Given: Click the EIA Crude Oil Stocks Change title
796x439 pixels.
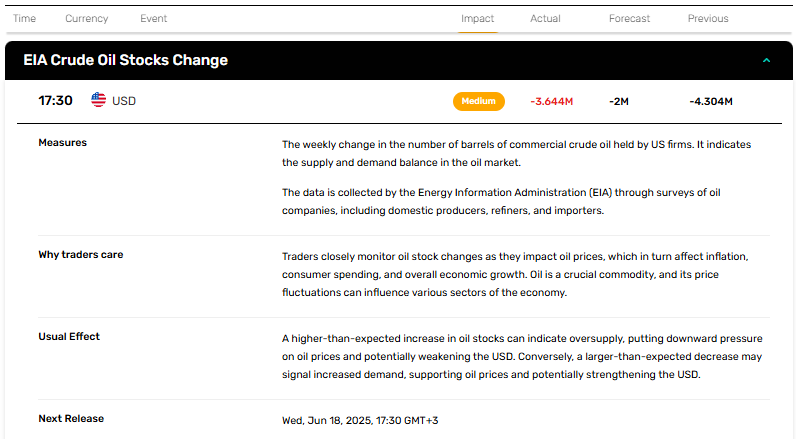Looking at the screenshot, I should click(125, 60).
